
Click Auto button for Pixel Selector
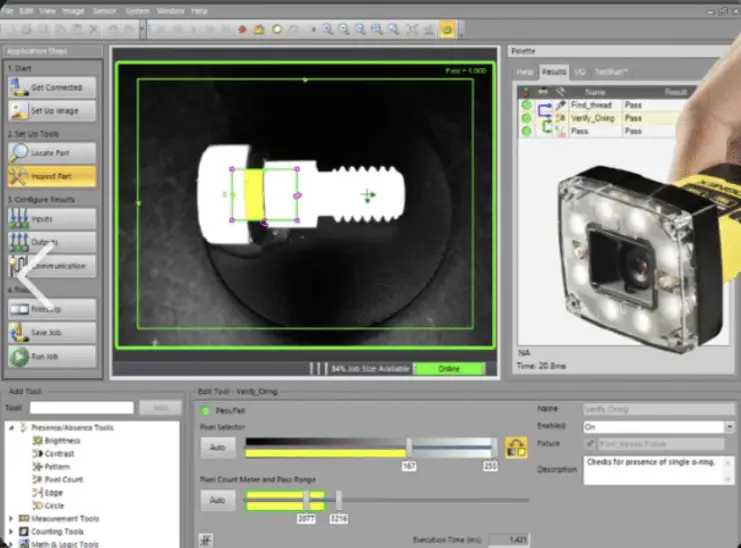(x=216, y=448)
